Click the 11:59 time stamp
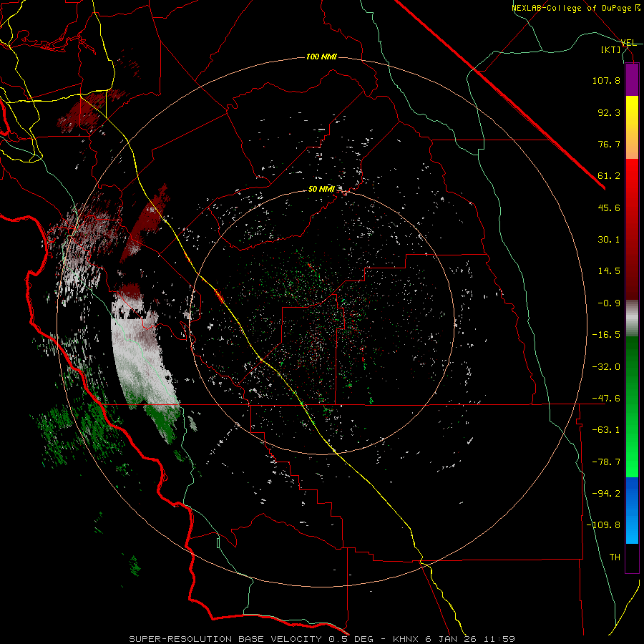The height and width of the screenshot is (644, 644). pyautogui.click(x=498, y=639)
